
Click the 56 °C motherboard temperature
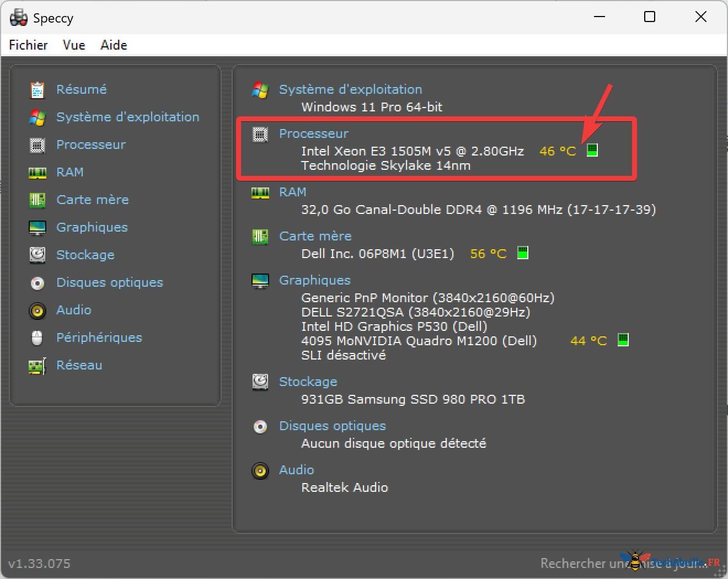click(x=488, y=254)
